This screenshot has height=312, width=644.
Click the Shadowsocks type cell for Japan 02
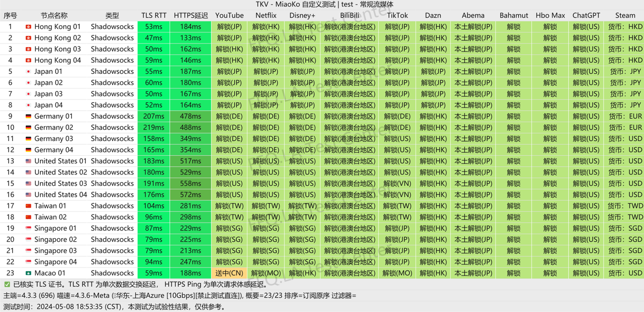pos(112,83)
